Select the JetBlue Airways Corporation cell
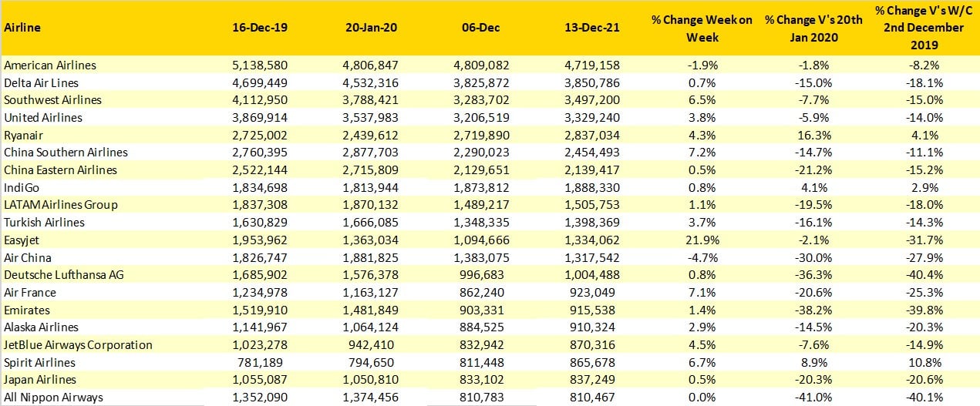The width and height of the screenshot is (980, 406). [x=78, y=344]
